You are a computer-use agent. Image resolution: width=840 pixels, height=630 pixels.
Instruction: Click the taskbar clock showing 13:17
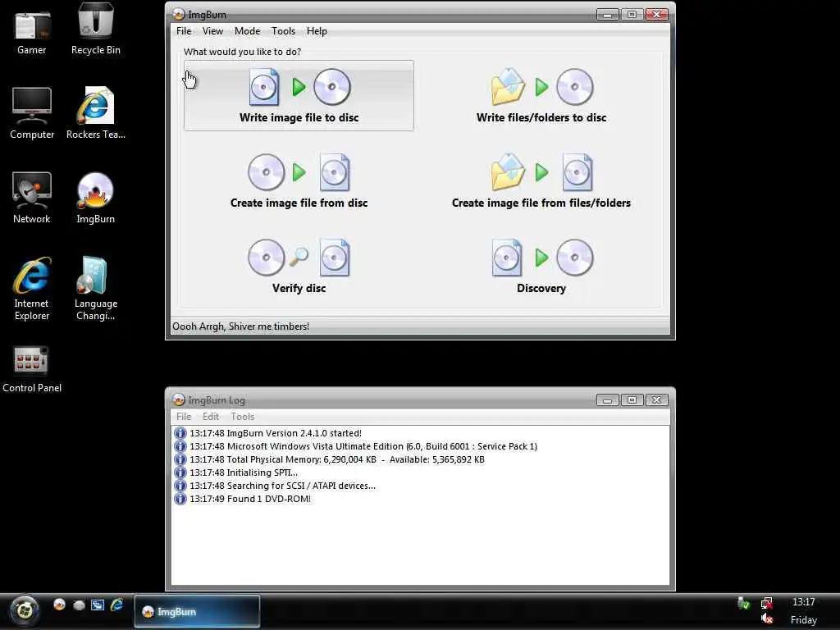click(x=804, y=602)
